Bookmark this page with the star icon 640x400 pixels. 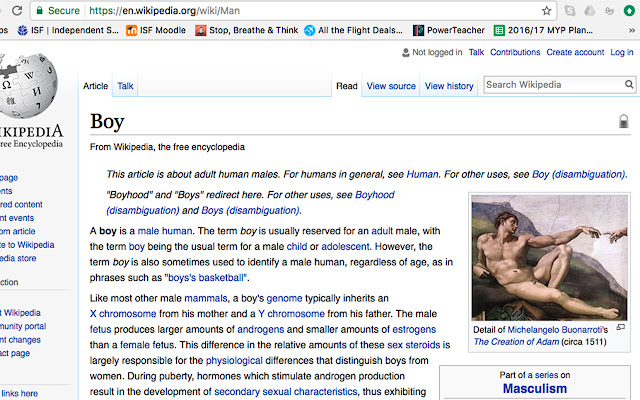coord(547,11)
